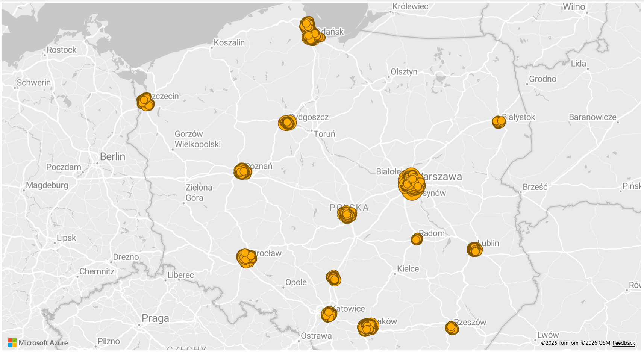Select the bubble cluster at Szczecin
644x353 pixels.
pyautogui.click(x=145, y=102)
